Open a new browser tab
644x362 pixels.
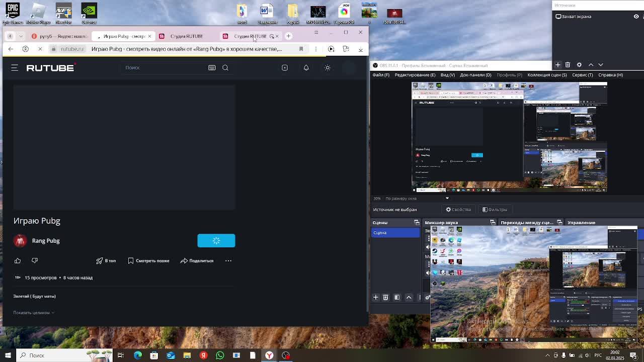pyautogui.click(x=289, y=36)
